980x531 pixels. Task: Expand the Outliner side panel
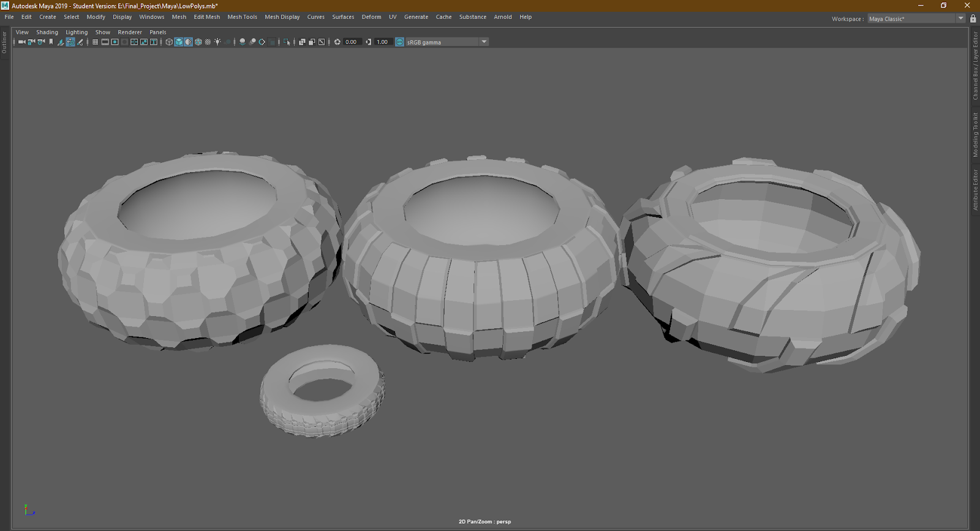(x=4, y=42)
